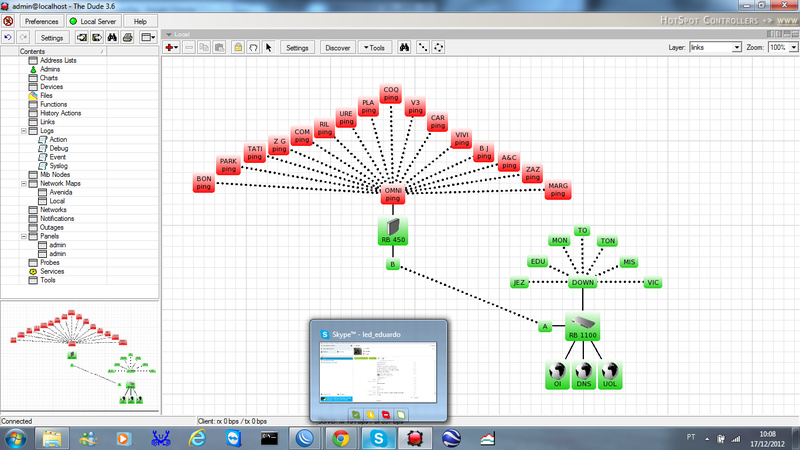Open Internet Explorer from the taskbar
The height and width of the screenshot is (450, 800).
tap(197, 438)
